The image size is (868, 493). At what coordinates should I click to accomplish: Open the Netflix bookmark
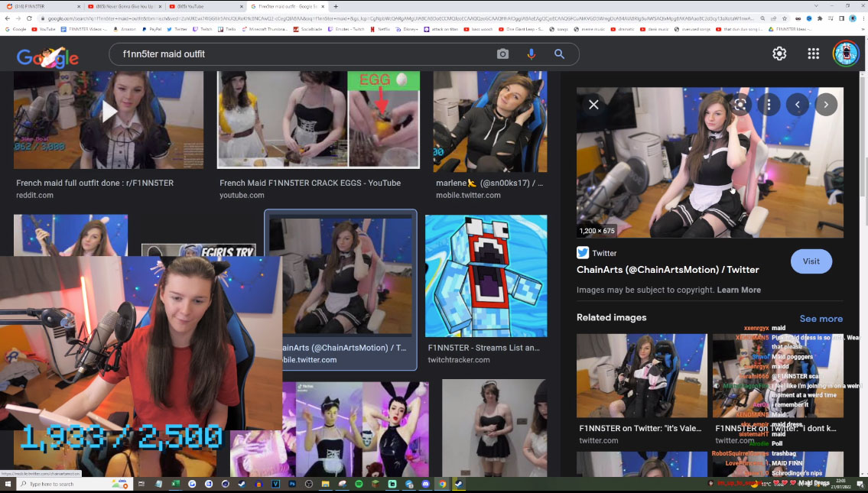coord(380,29)
